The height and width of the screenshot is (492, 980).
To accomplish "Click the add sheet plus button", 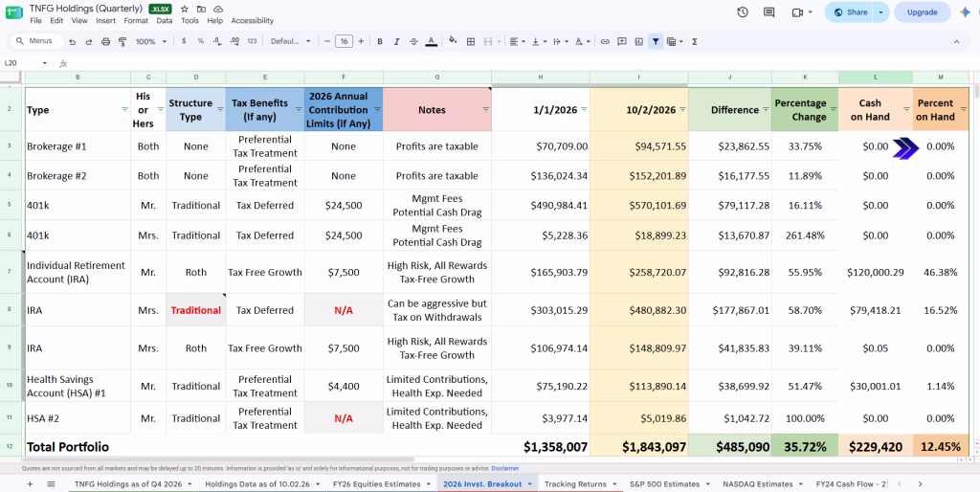I will 30,484.
